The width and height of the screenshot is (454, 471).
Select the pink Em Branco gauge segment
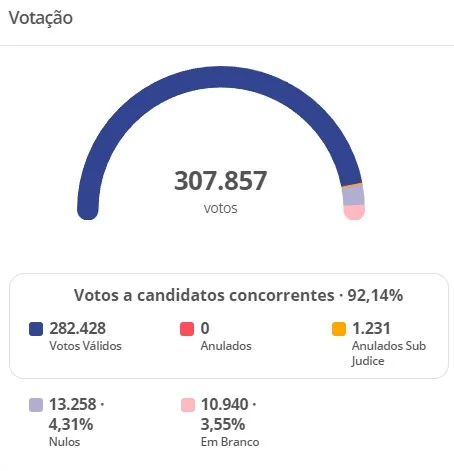pos(354,212)
